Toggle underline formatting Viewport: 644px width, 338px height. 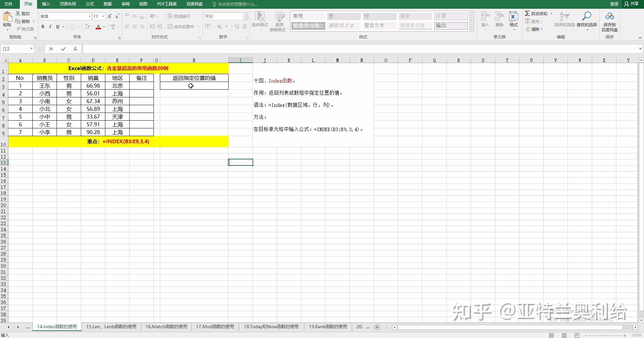pyautogui.click(x=57, y=27)
